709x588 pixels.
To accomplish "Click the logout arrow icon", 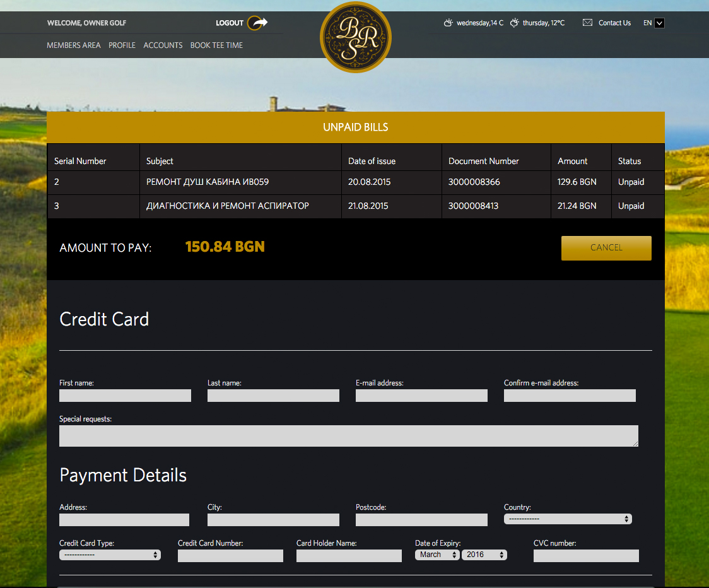I will tap(257, 23).
